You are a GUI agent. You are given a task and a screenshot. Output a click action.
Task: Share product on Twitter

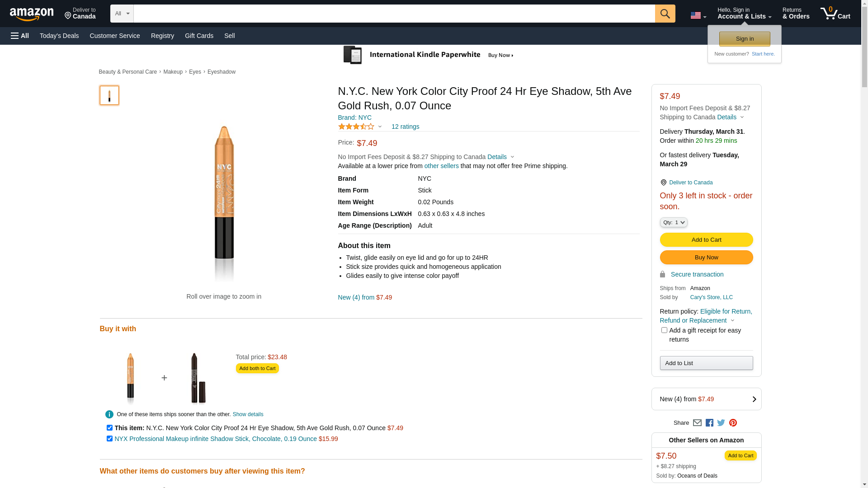[721, 423]
